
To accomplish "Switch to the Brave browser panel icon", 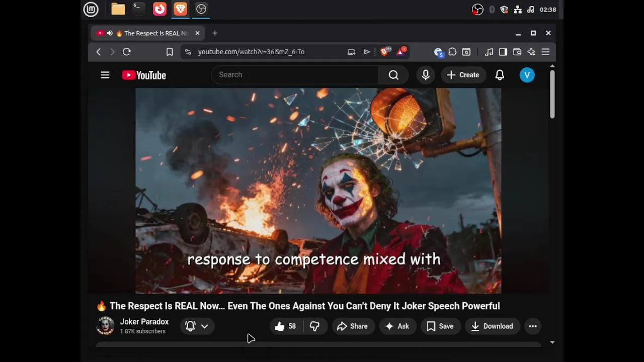I will (x=180, y=9).
